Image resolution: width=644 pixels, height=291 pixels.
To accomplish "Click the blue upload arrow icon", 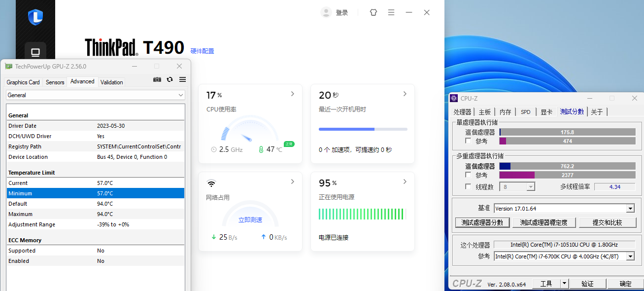I will click(264, 237).
